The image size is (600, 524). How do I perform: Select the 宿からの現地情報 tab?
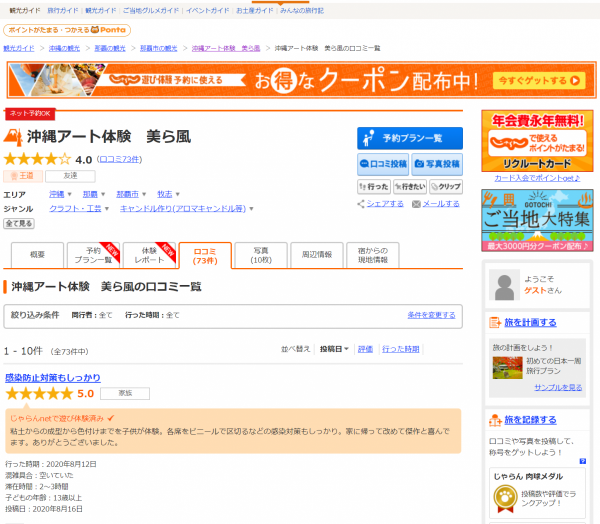pyautogui.click(x=372, y=255)
